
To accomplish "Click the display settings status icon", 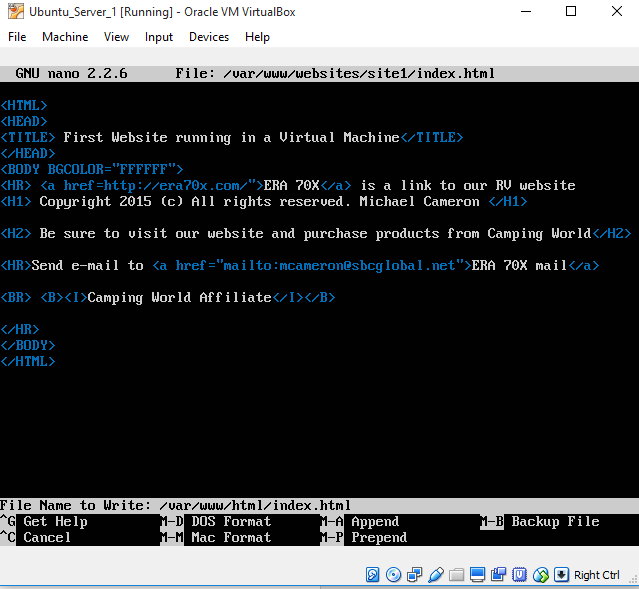I will (x=477, y=575).
